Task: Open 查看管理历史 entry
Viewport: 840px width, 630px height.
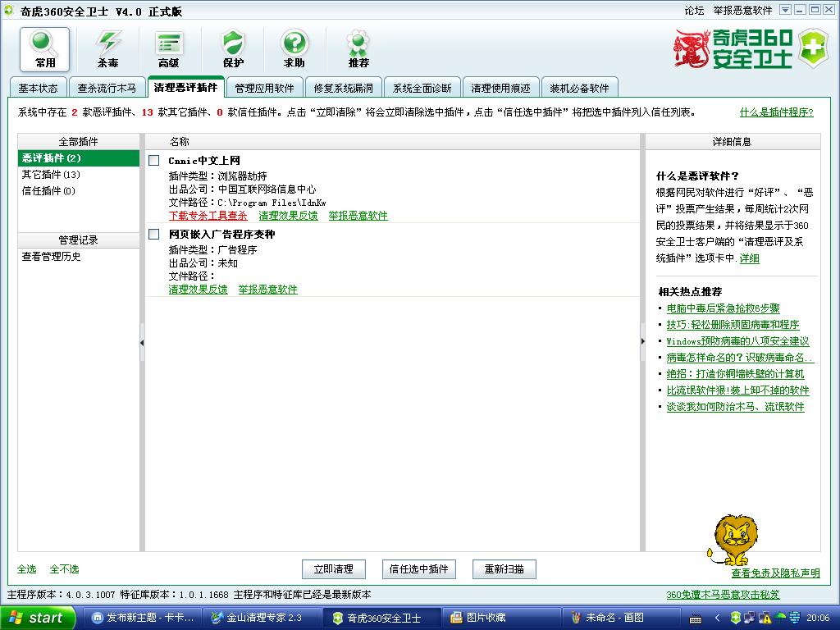Action: (x=52, y=257)
